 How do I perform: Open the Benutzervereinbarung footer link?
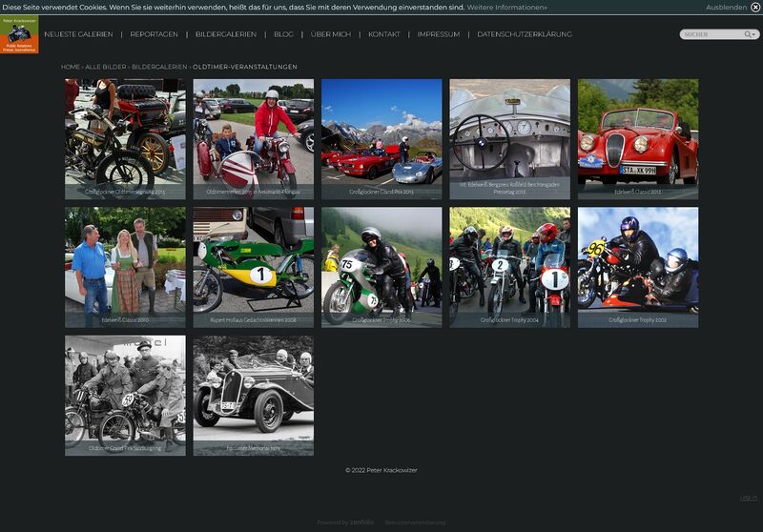[x=415, y=522]
